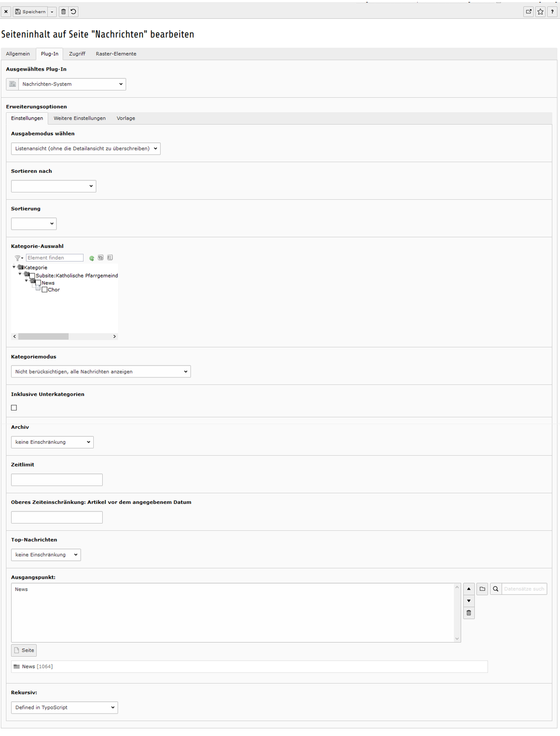This screenshot has width=560, height=736.
Task: Tick the Subsite Katholische Pfarrgemeinde checkbox
Action: (x=33, y=276)
